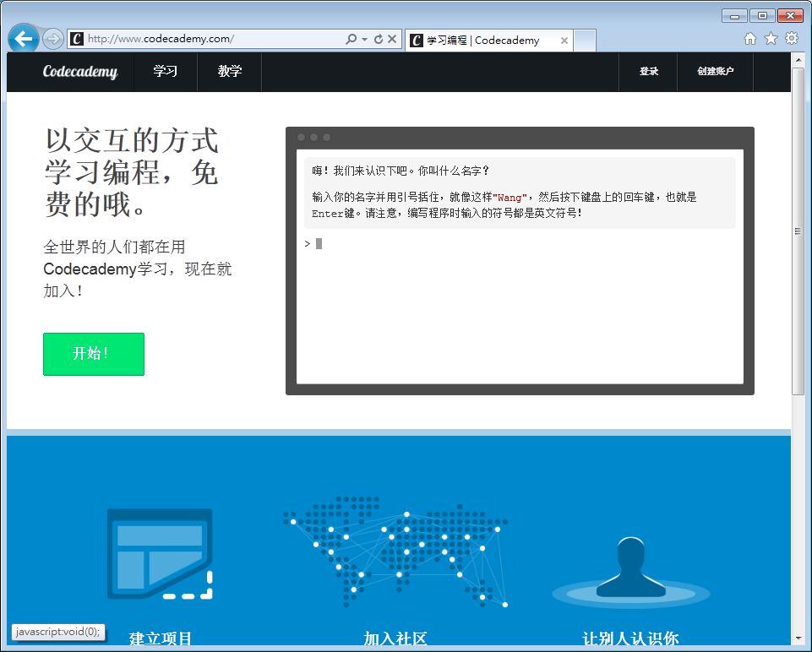The image size is (812, 652).
Task: Click the red "Wang" example text
Action: pos(510,198)
